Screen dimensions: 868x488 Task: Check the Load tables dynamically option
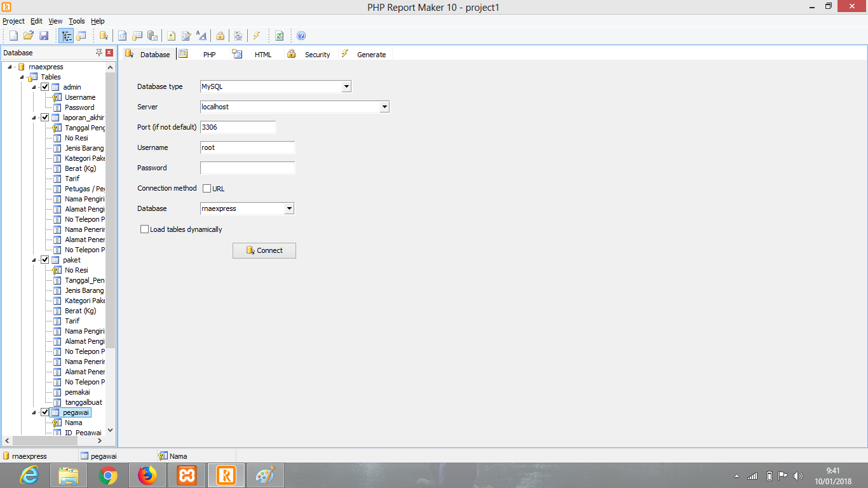click(x=144, y=229)
